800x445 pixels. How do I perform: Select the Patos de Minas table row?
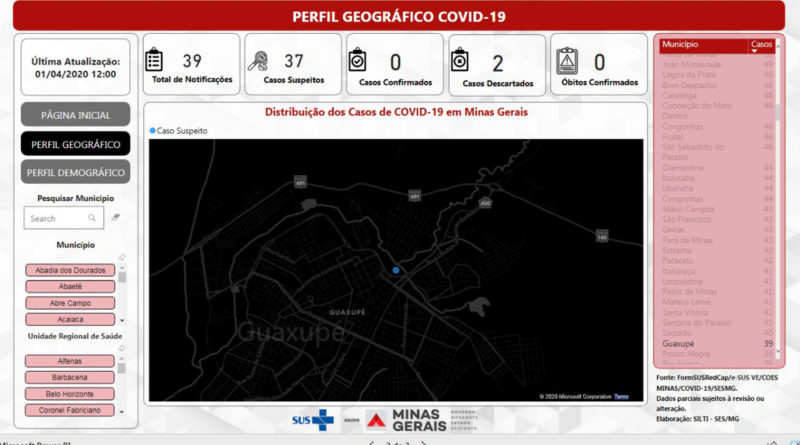pyautogui.click(x=717, y=291)
